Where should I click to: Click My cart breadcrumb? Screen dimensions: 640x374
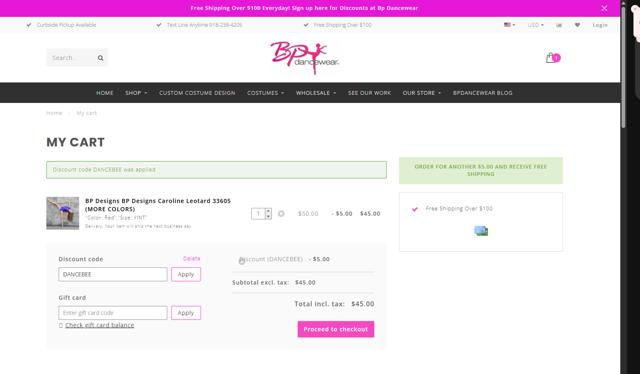click(87, 113)
